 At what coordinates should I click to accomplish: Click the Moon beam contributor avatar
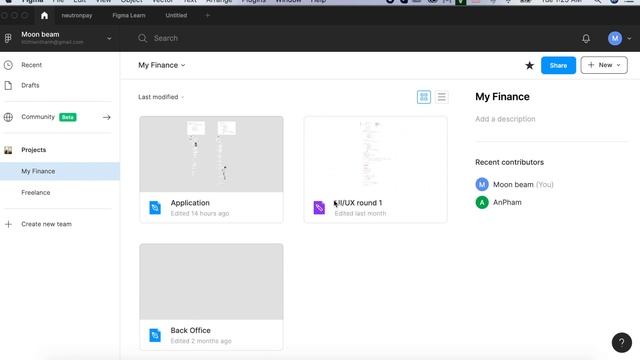click(x=482, y=184)
